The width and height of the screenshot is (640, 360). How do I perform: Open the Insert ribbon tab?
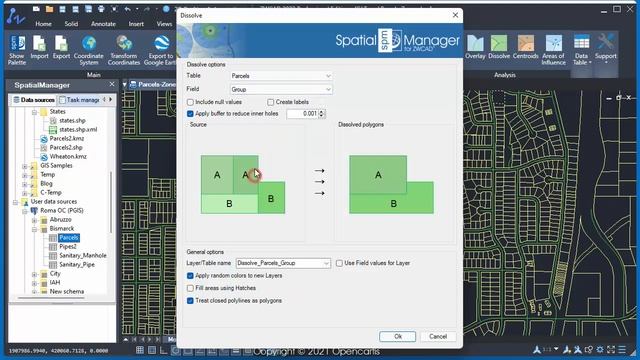coord(136,24)
